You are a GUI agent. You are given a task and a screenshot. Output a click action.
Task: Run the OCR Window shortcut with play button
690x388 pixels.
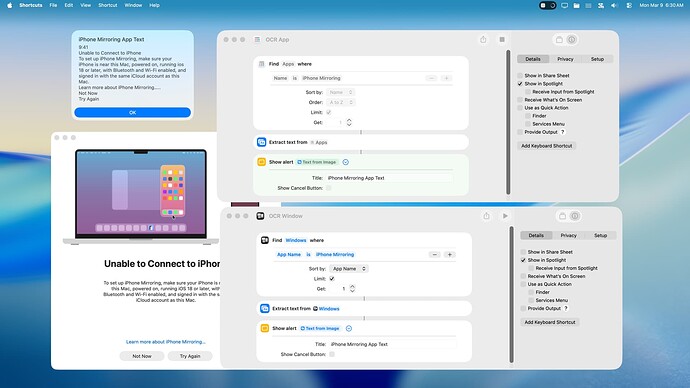505,216
